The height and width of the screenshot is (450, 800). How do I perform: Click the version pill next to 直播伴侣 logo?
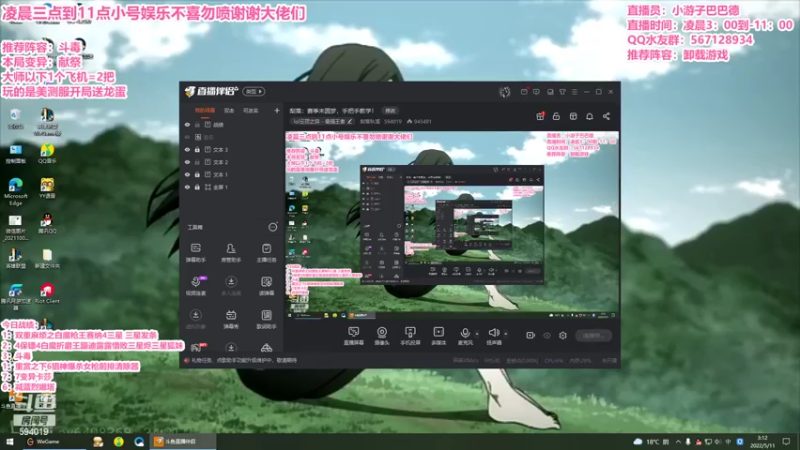click(254, 91)
